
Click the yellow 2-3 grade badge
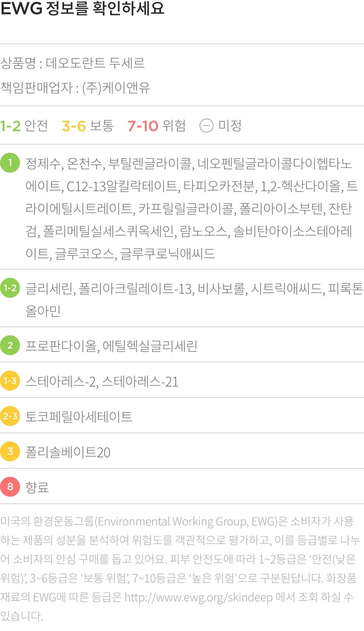[10, 417]
